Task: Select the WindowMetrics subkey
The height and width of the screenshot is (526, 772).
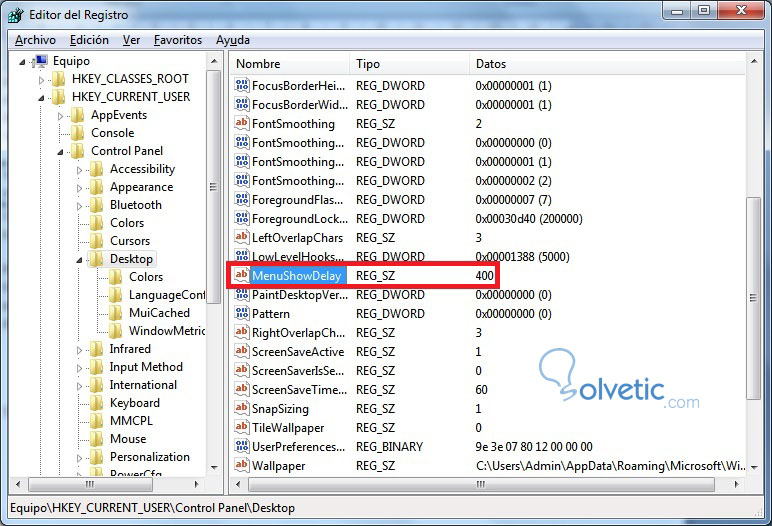Action: click(167, 331)
